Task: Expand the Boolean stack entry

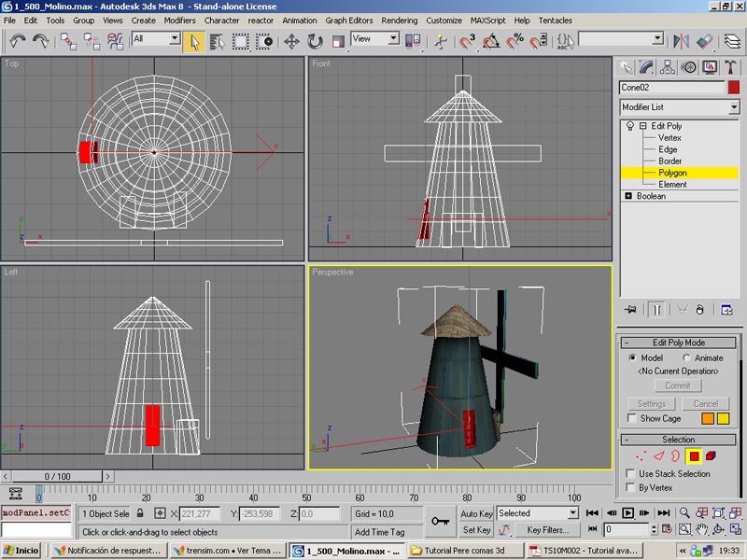Action: tap(628, 196)
